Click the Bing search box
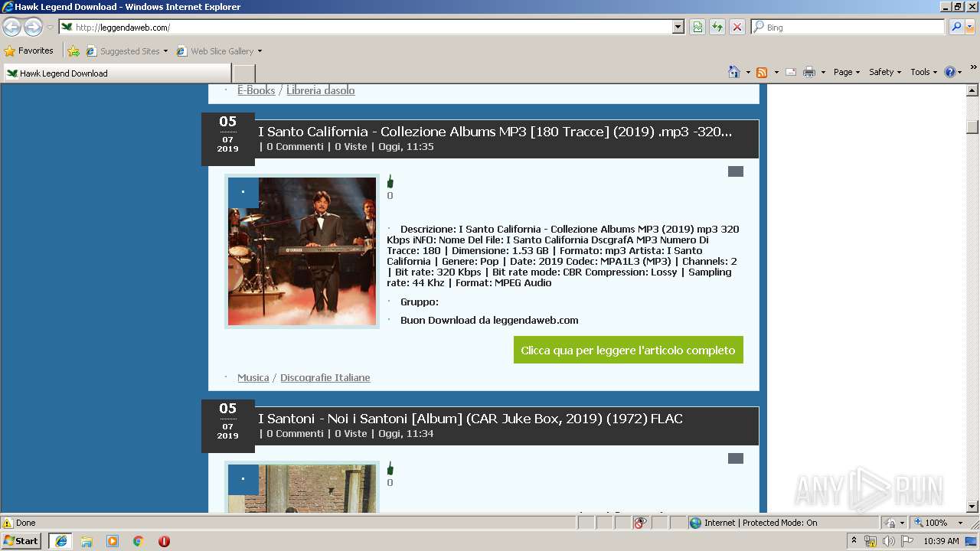 [848, 27]
